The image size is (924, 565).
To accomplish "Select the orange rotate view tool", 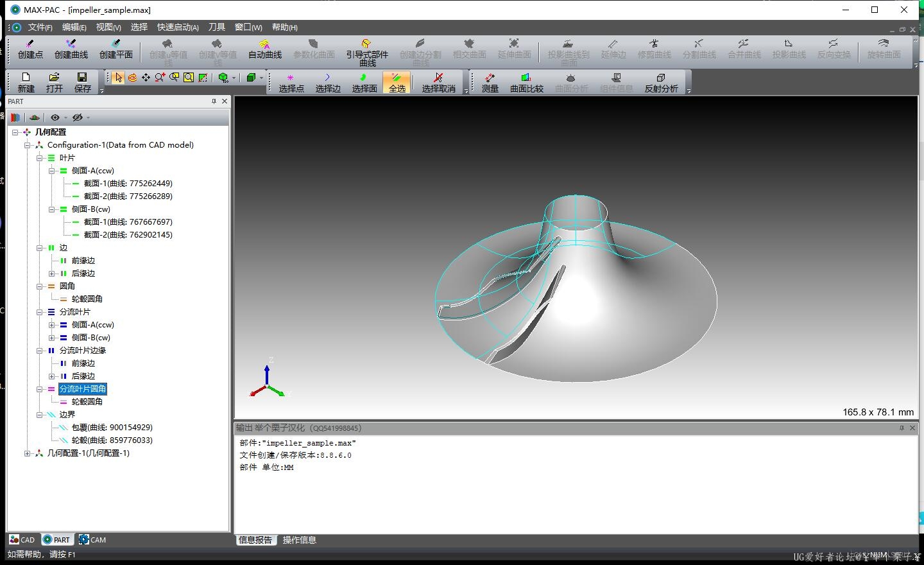I will coord(132,78).
